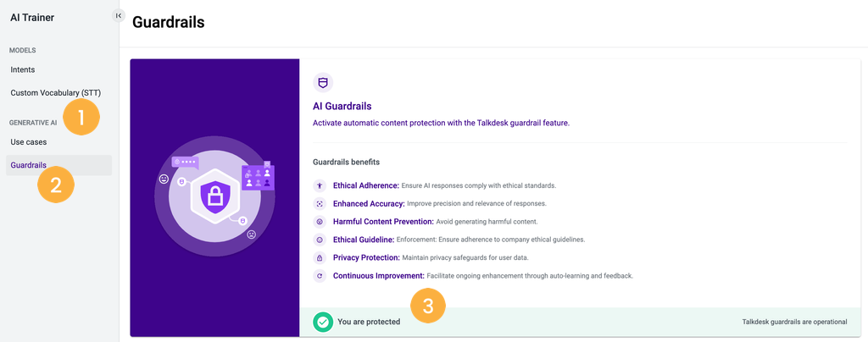Click the green protected checkmark icon
Screen dimensions: 868x342
pyautogui.click(x=323, y=322)
